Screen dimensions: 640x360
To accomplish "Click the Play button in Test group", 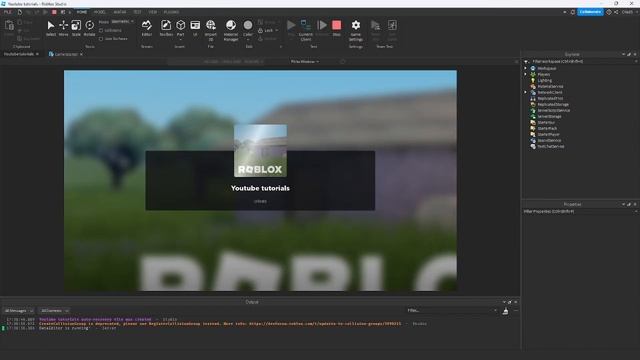I will (x=291, y=25).
